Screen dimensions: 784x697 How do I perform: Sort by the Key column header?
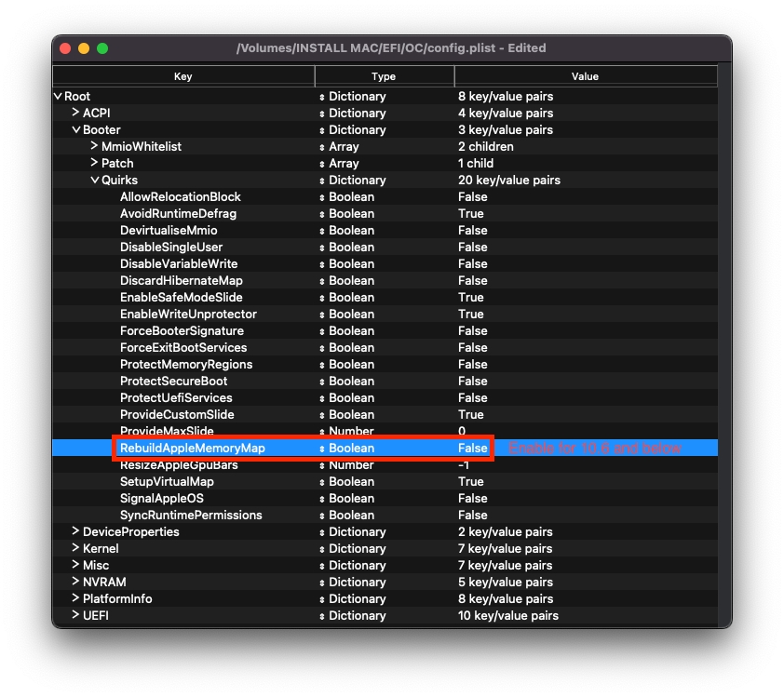point(183,76)
